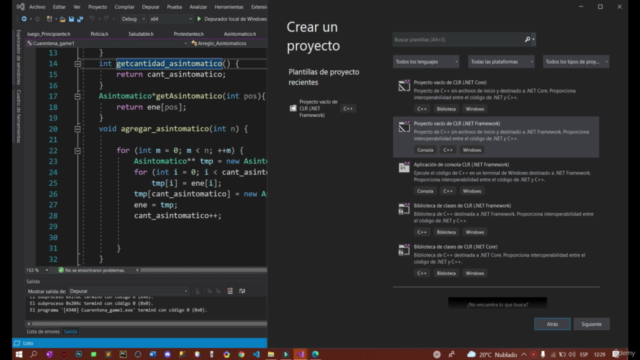The image size is (640, 360).
Task: Open Microsoft Edge from taskbar
Action: point(315,354)
